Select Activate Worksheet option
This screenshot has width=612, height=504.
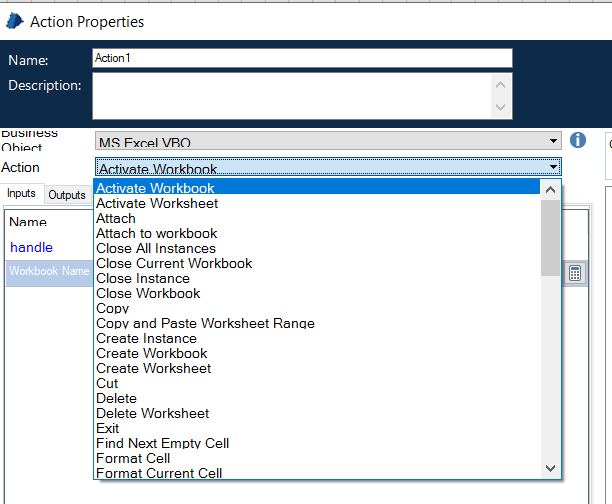point(317,203)
